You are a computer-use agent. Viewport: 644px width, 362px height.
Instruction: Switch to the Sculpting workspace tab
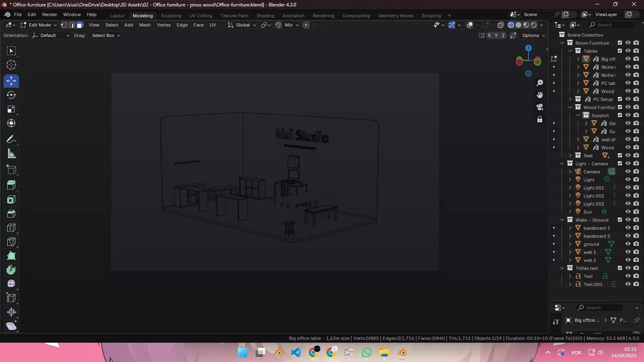click(x=171, y=16)
